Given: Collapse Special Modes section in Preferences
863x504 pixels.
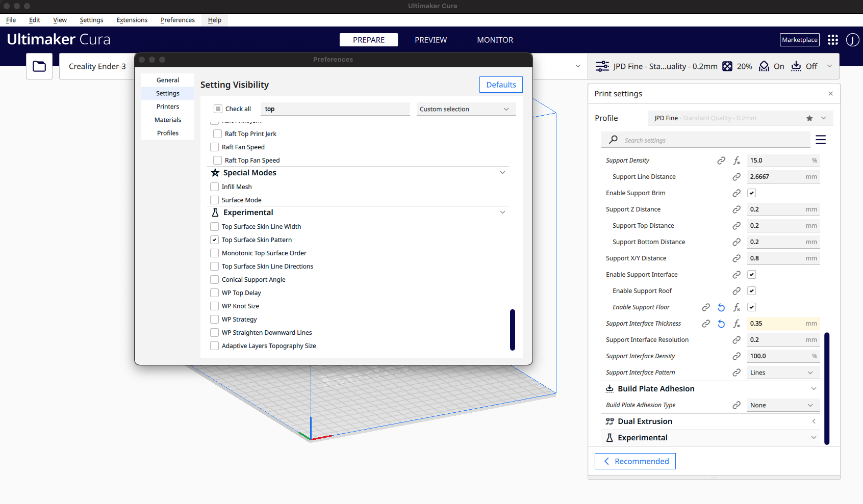Looking at the screenshot, I should [502, 173].
